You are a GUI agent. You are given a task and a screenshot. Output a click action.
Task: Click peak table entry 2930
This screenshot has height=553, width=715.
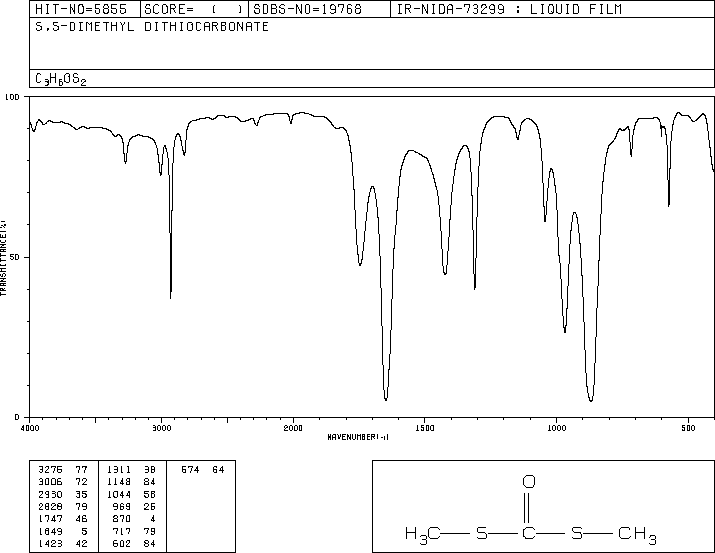(x=50, y=494)
